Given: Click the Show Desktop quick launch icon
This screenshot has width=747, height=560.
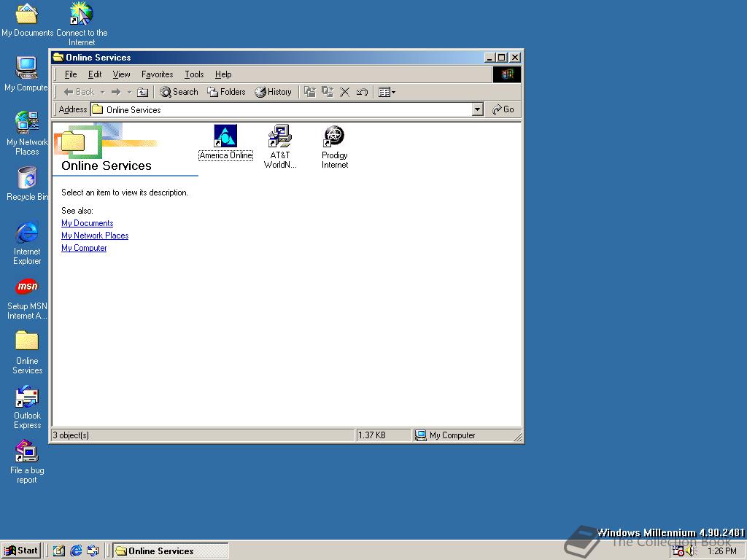Looking at the screenshot, I should 58,551.
